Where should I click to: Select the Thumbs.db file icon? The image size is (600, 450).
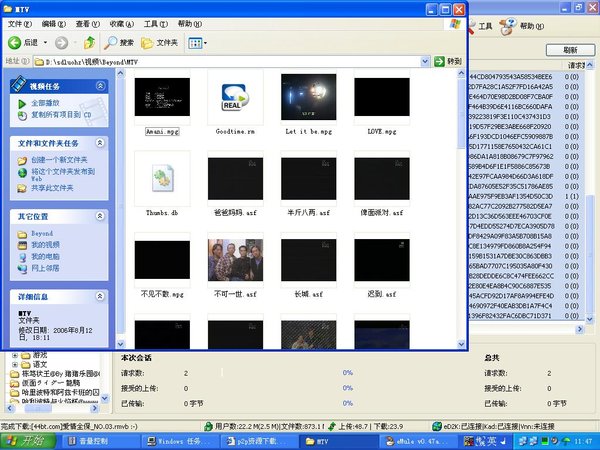162,178
